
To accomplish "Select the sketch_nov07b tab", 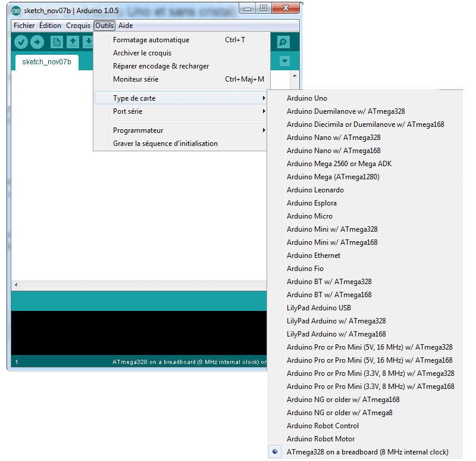I will pyautogui.click(x=47, y=62).
